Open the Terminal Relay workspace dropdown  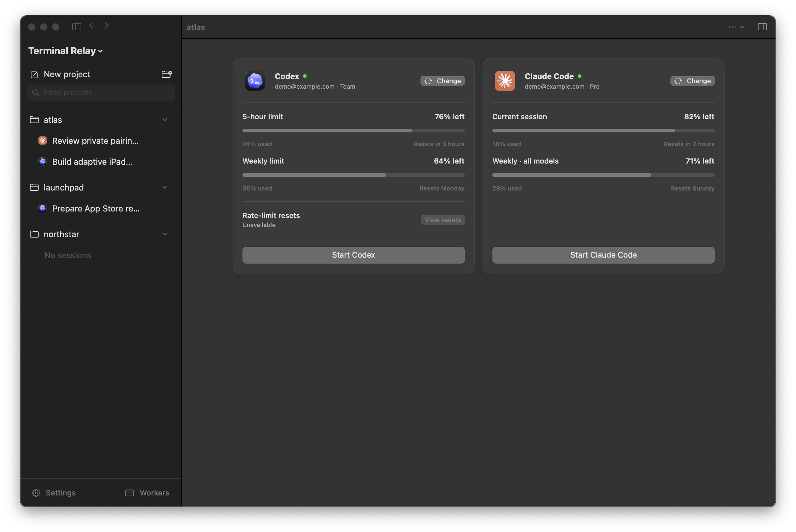point(66,51)
